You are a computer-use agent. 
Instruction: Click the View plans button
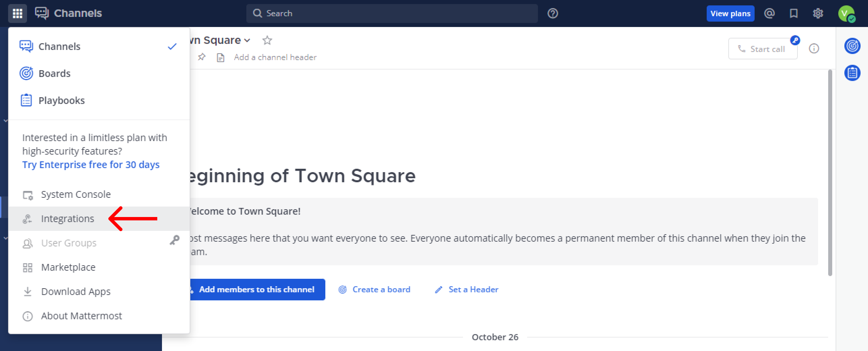730,13
